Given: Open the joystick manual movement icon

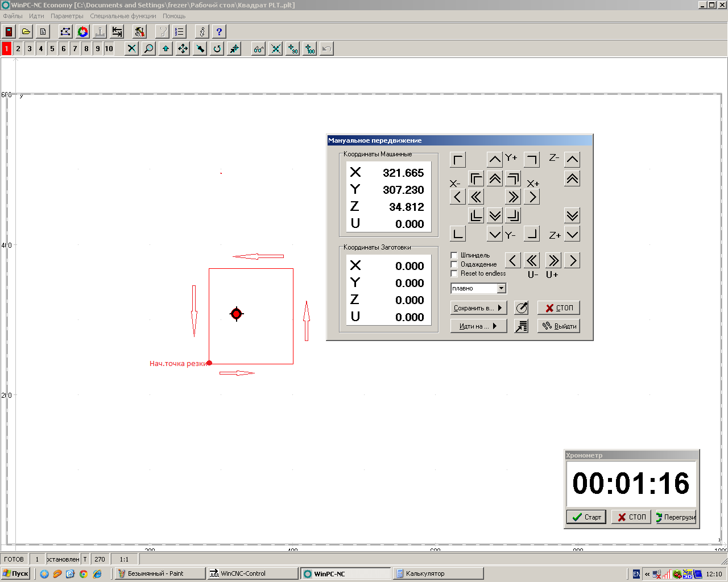Looking at the screenshot, I should click(x=100, y=32).
